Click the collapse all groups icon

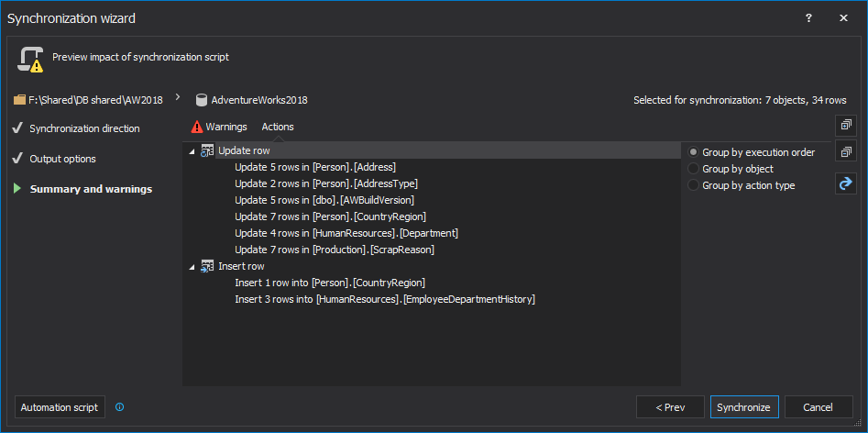click(845, 152)
